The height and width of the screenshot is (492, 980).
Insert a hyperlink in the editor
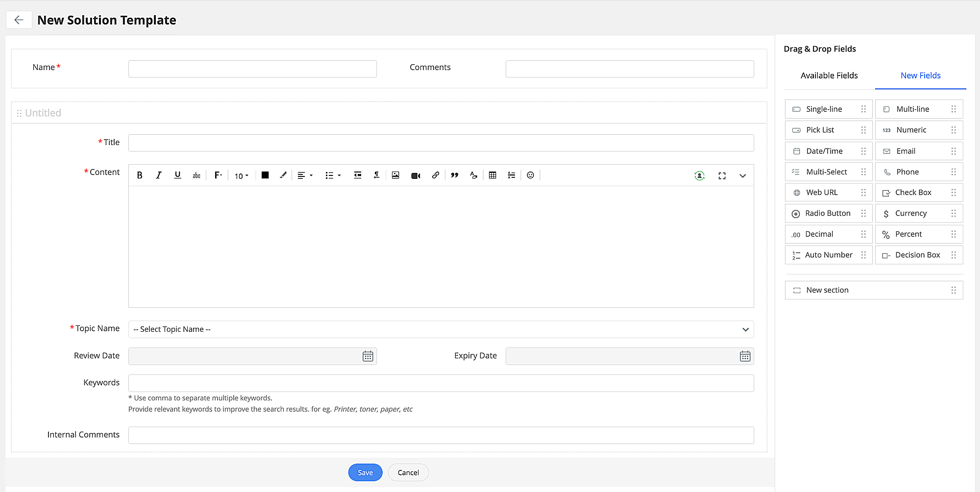[x=435, y=175]
